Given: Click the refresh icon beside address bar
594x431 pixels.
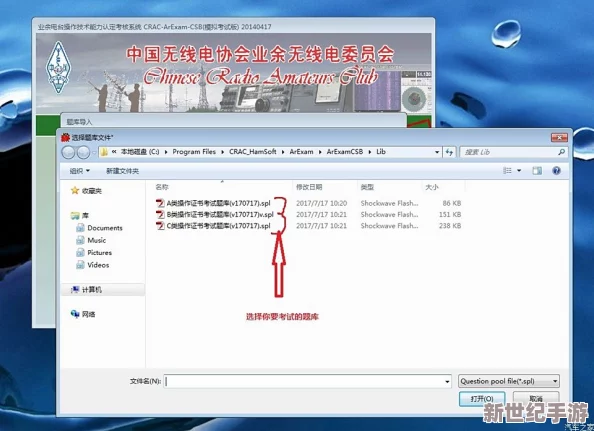Looking at the screenshot, I should tap(449, 152).
